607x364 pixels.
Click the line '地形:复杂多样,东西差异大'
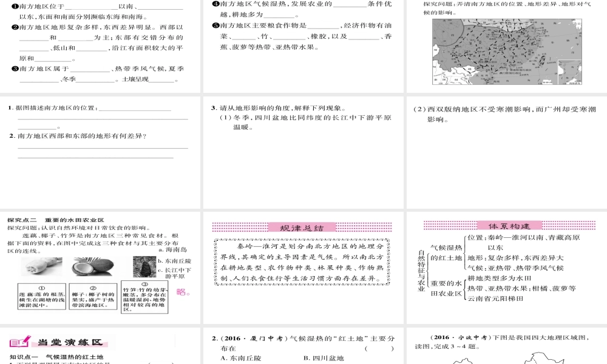click(515, 258)
